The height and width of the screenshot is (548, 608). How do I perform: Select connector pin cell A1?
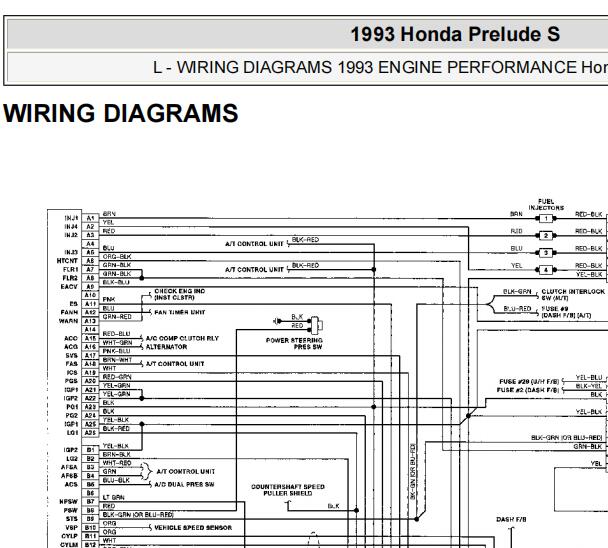click(90, 218)
